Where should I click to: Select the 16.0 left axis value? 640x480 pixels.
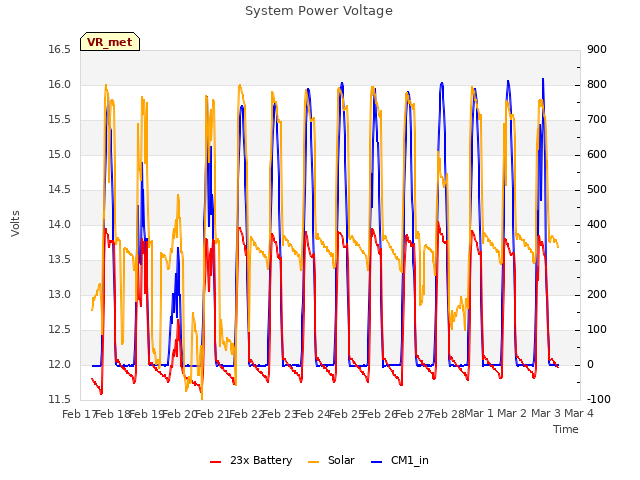[x=60, y=85]
